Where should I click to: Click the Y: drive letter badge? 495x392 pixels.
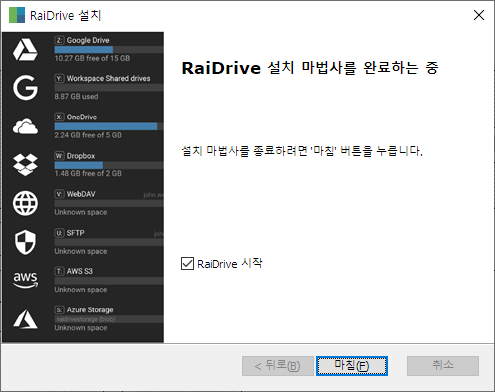click(x=59, y=79)
